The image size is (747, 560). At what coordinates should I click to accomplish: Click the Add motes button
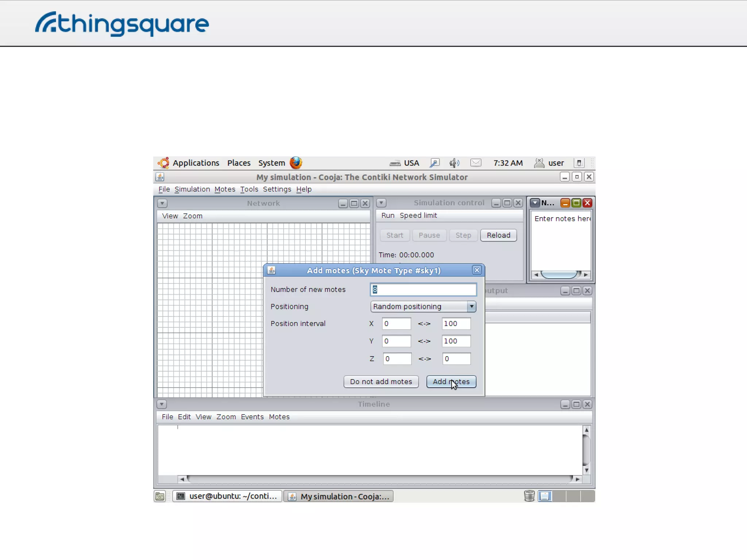point(451,382)
